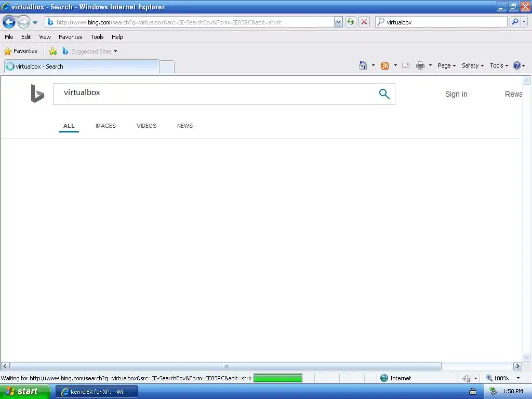532x399 pixels.
Task: Open Suggested Sites dropdown
Action: [x=90, y=51]
